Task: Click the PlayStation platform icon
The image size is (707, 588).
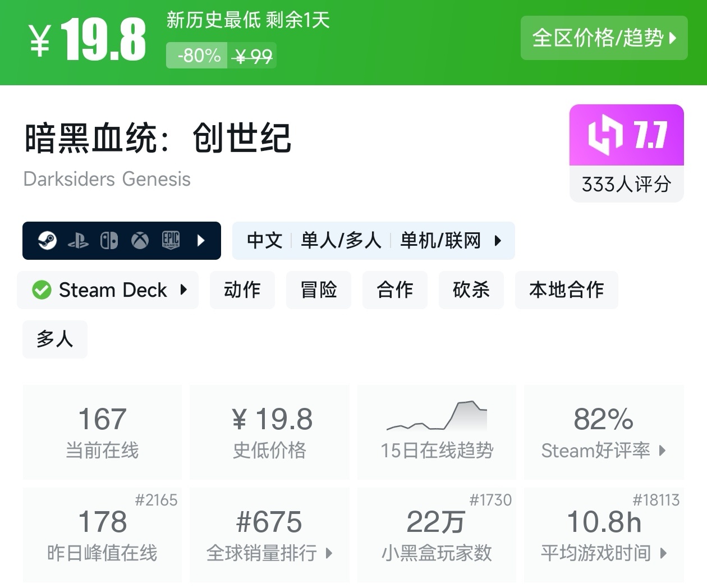Action: pos(78,241)
